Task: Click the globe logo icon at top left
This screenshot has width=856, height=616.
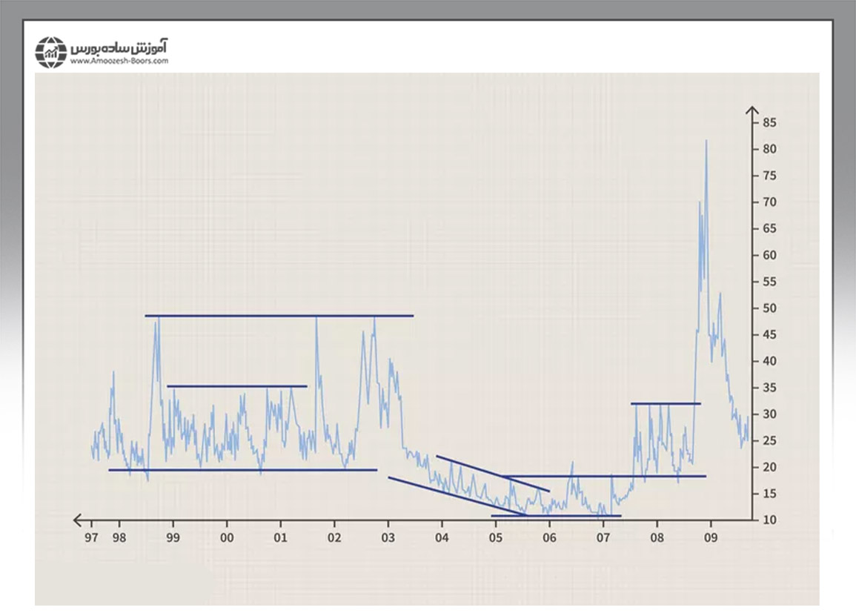Action: (51, 51)
